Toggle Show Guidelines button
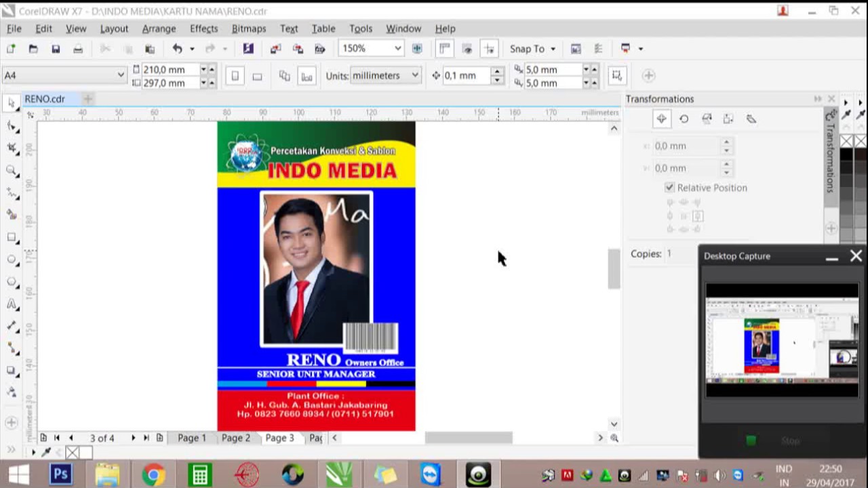The image size is (868, 488). (489, 49)
